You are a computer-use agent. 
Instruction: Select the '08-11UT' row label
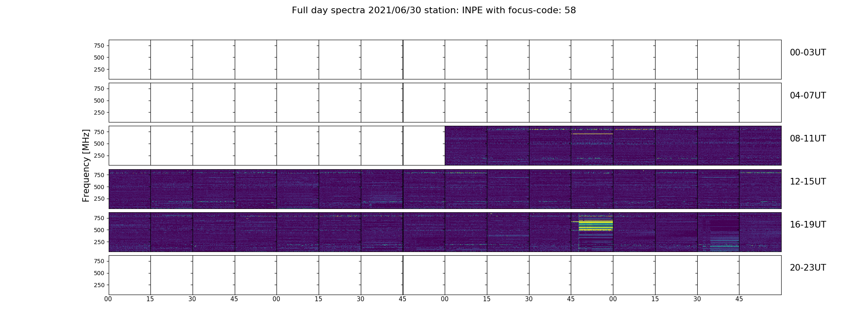(x=808, y=139)
